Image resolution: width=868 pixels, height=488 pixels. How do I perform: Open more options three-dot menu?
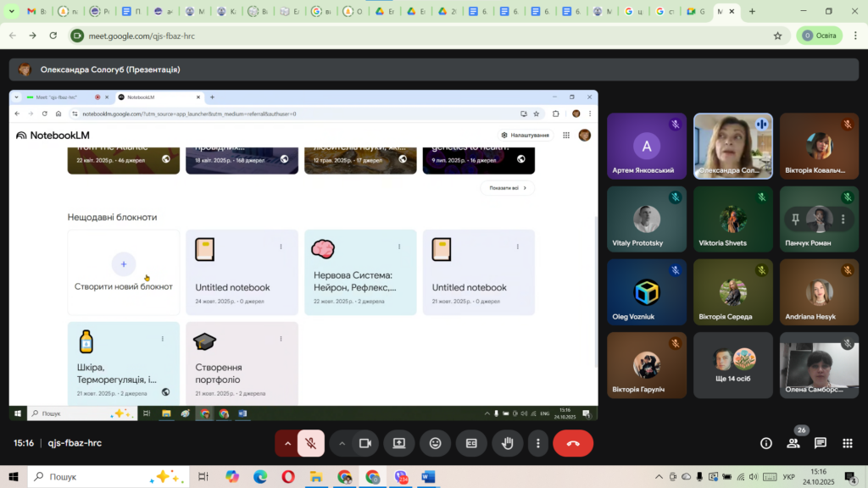537,443
